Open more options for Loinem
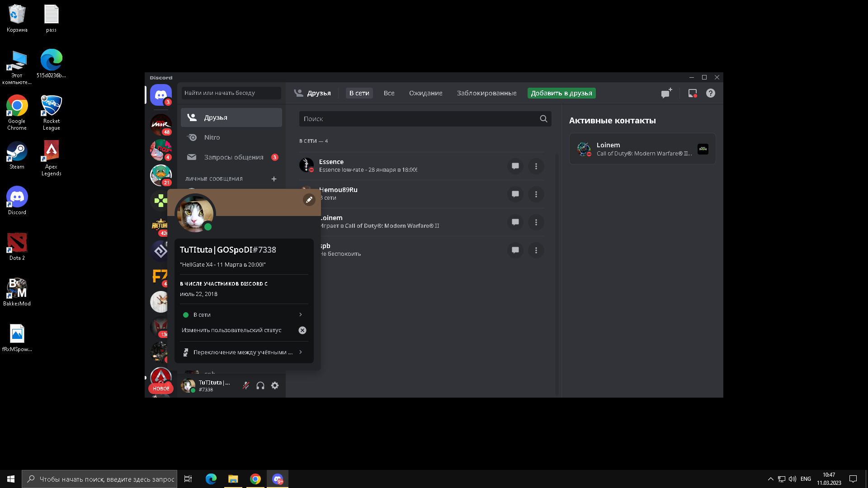 pos(536,222)
